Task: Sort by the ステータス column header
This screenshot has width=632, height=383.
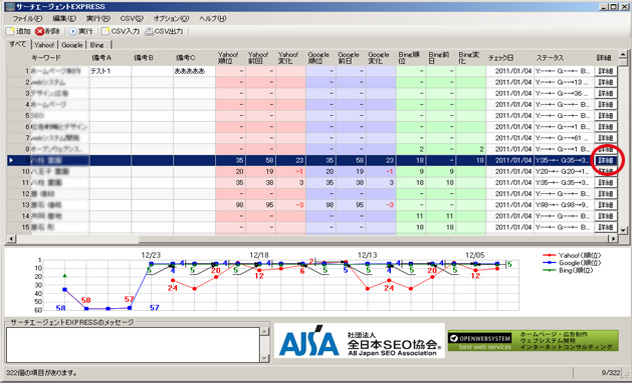Action: 564,58
